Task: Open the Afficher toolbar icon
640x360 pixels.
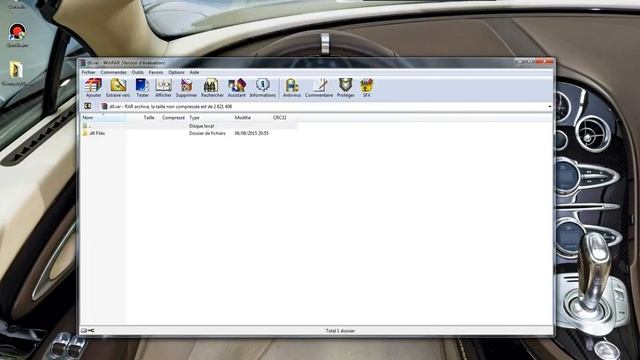Action: pyautogui.click(x=163, y=88)
